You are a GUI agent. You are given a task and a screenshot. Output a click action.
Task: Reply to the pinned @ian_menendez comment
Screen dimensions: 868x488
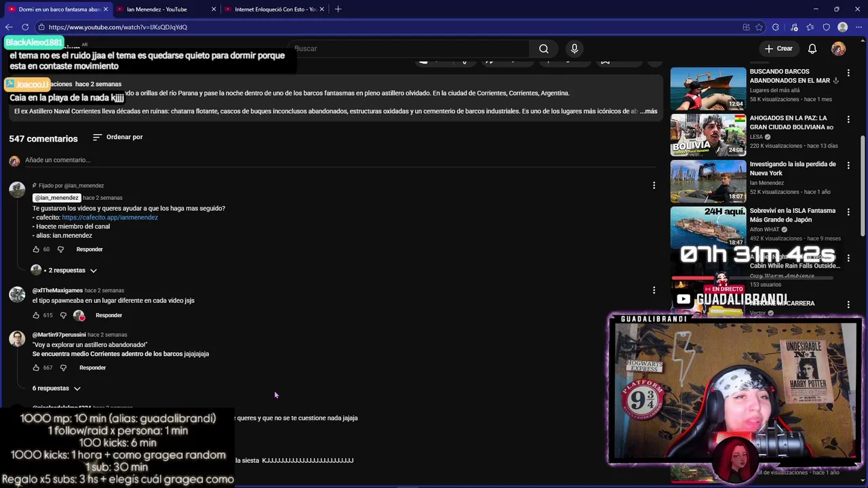pyautogui.click(x=90, y=249)
